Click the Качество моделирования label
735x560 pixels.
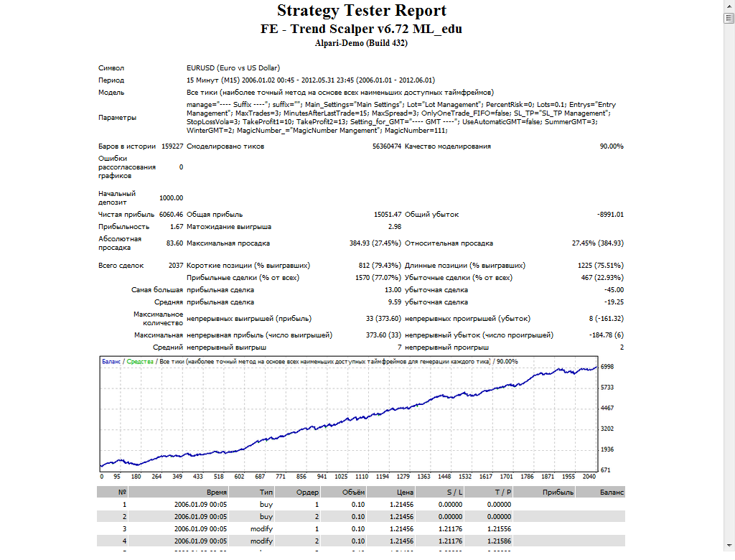(x=448, y=146)
